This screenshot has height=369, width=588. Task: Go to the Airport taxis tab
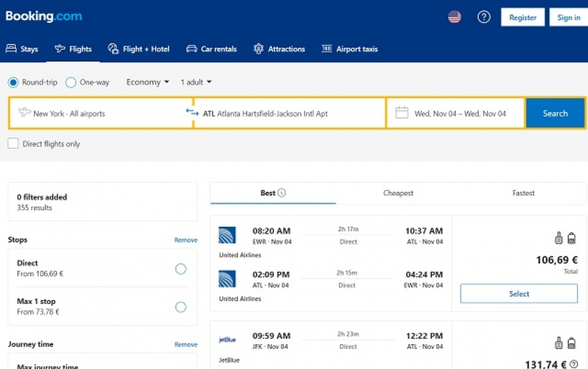[x=349, y=48]
